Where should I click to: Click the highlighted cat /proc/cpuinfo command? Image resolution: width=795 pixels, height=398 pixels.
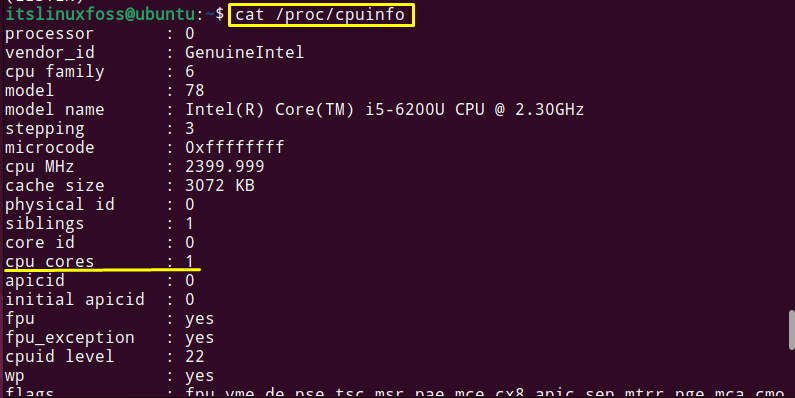tap(321, 15)
